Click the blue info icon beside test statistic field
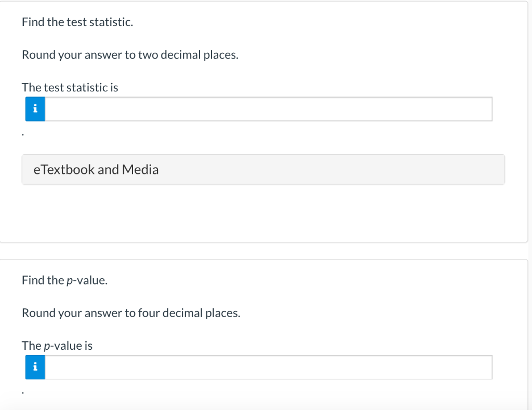 (x=35, y=109)
